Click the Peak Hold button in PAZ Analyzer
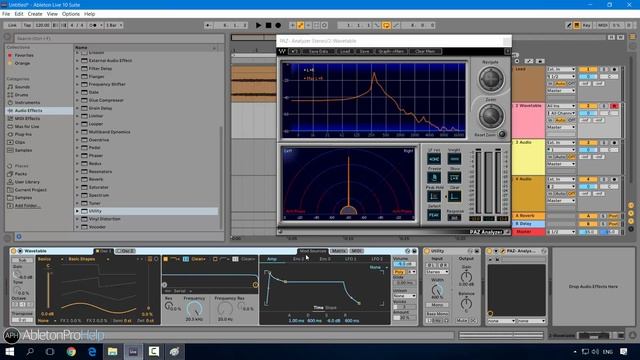640x360 pixels. click(434, 196)
